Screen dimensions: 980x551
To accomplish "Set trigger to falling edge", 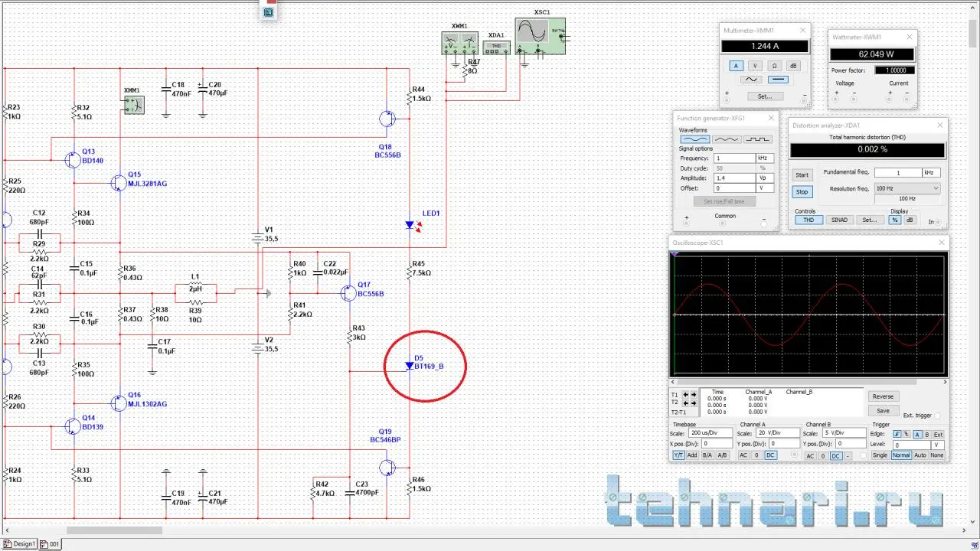I will tap(907, 435).
